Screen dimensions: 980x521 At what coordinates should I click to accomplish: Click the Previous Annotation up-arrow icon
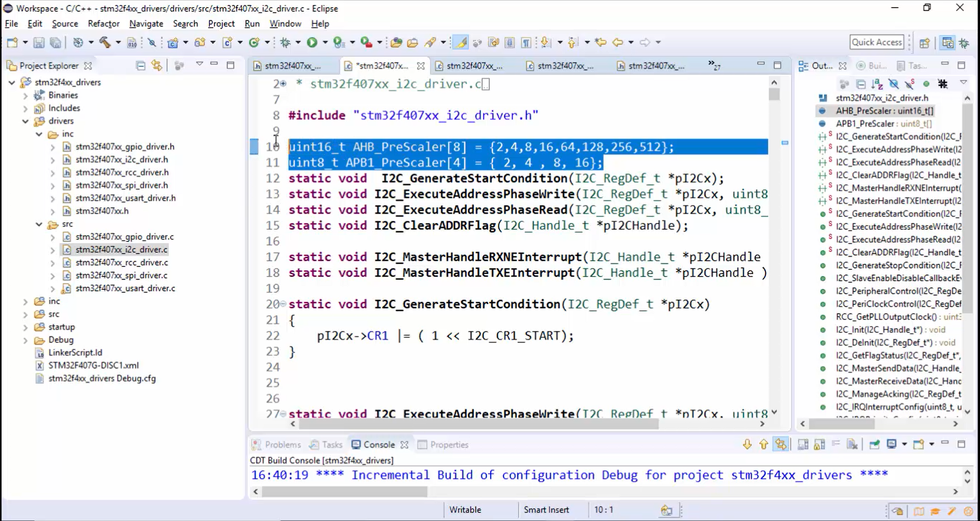click(573, 42)
